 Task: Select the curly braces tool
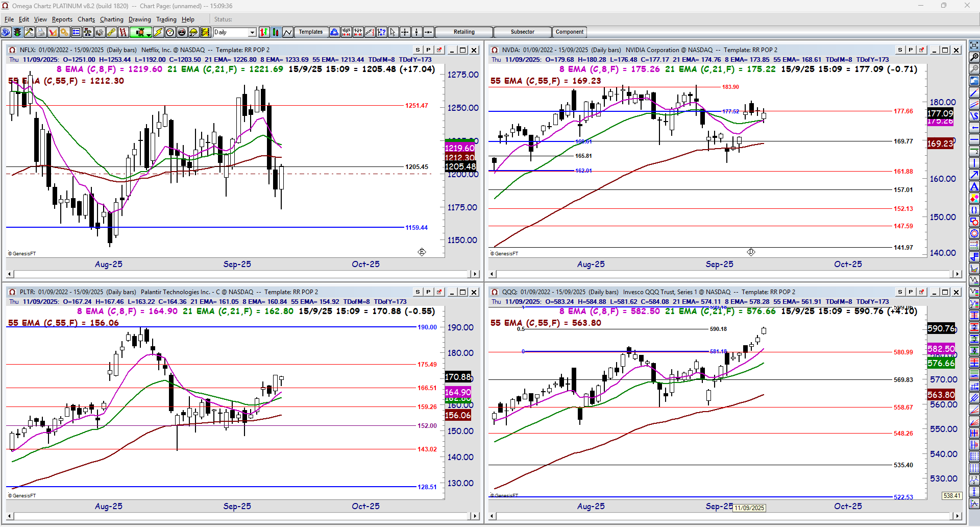tap(974, 210)
